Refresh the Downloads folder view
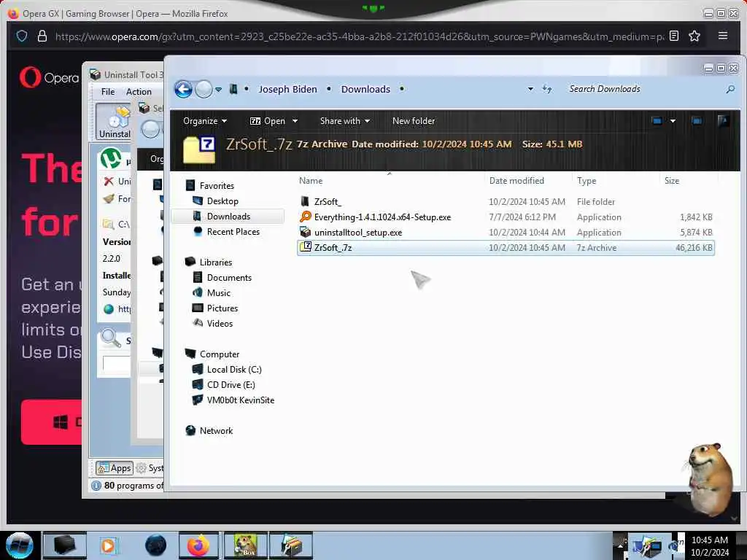This screenshot has height=560, width=747. 547,89
